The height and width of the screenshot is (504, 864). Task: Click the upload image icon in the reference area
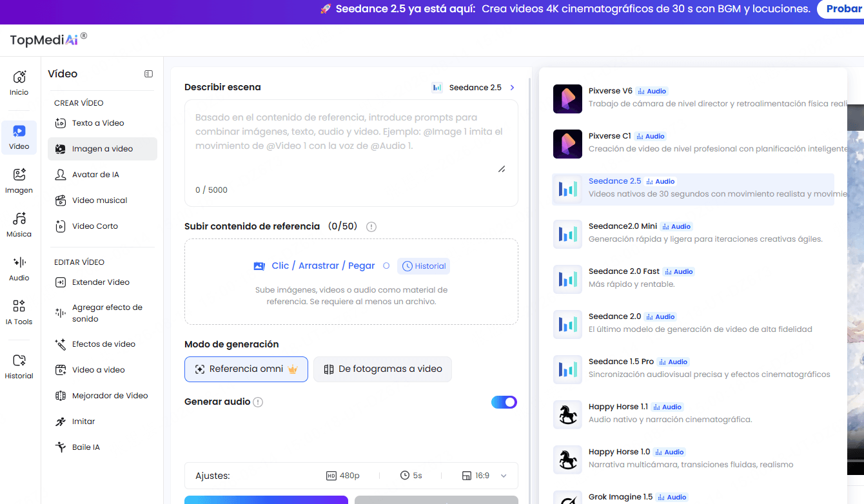pyautogui.click(x=259, y=266)
